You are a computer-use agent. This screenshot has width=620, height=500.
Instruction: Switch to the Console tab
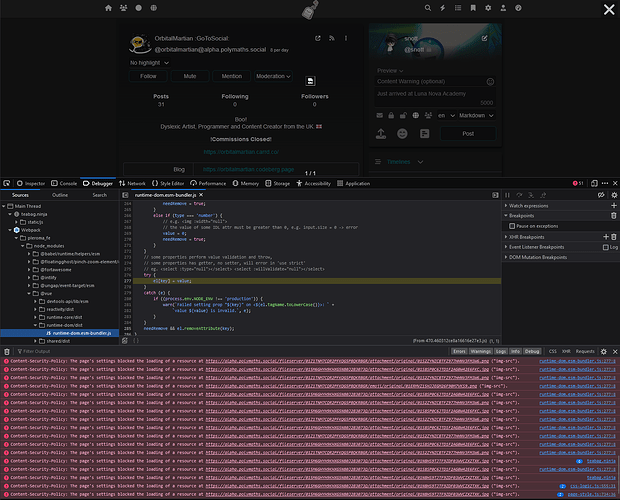[x=64, y=183]
